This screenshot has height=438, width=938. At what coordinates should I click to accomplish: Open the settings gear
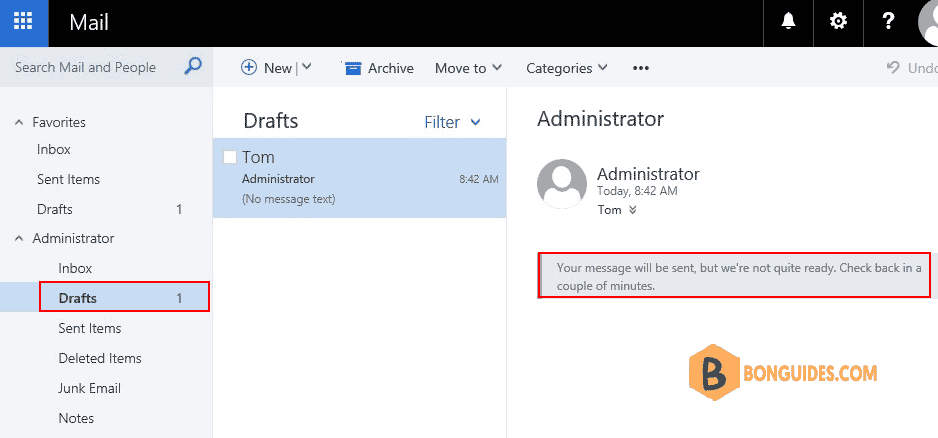[838, 22]
